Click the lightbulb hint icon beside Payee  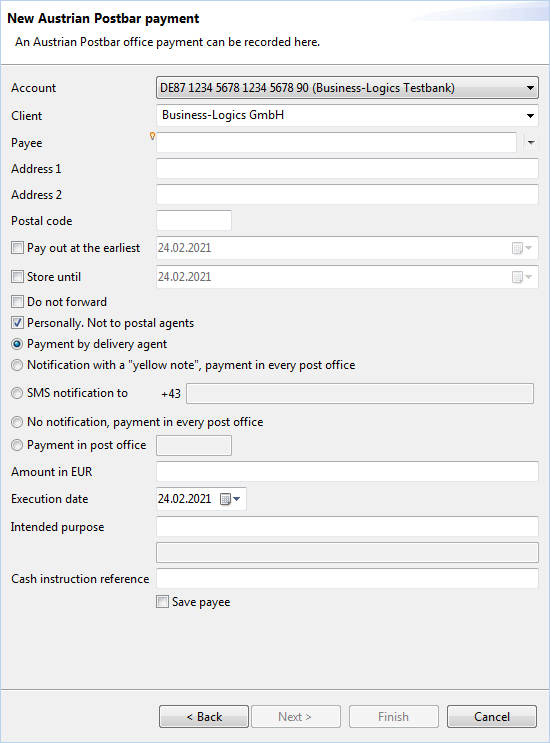pos(152,136)
